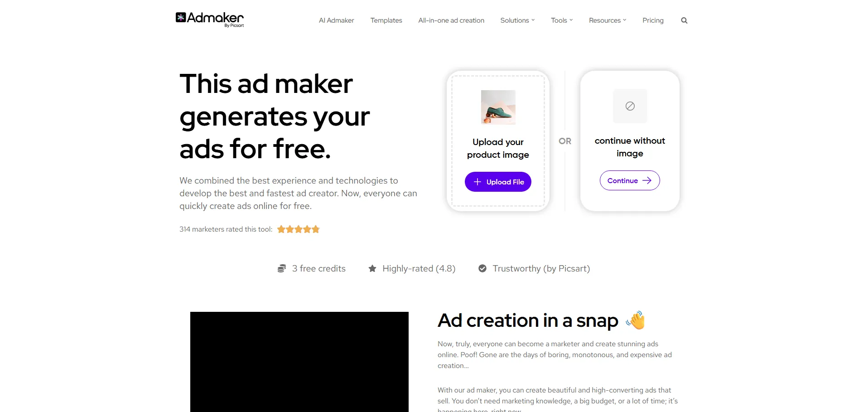Click the five-star rating icons
Screen dimensions: 868x412
pyautogui.click(x=299, y=229)
